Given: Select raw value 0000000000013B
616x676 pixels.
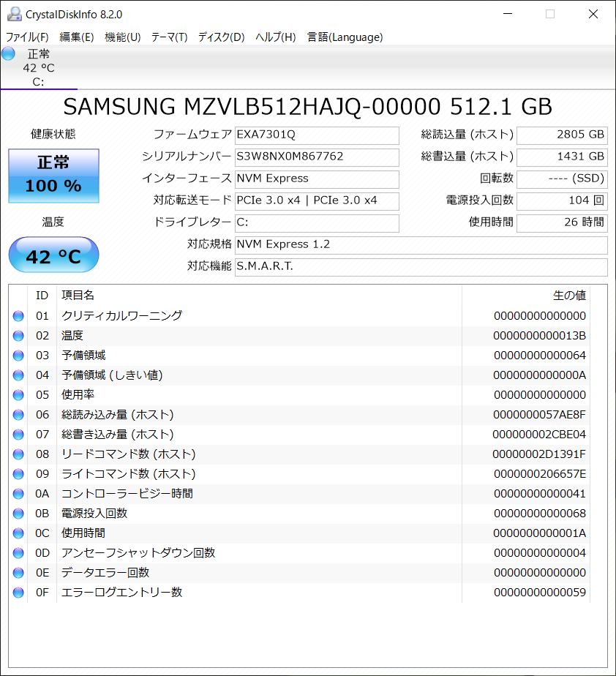Looking at the screenshot, I should click(539, 336).
